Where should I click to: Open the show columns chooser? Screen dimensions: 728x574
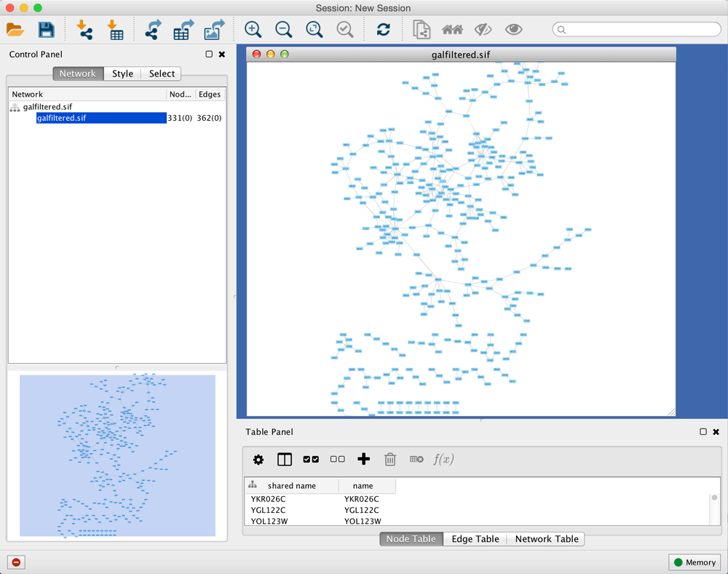coord(285,459)
